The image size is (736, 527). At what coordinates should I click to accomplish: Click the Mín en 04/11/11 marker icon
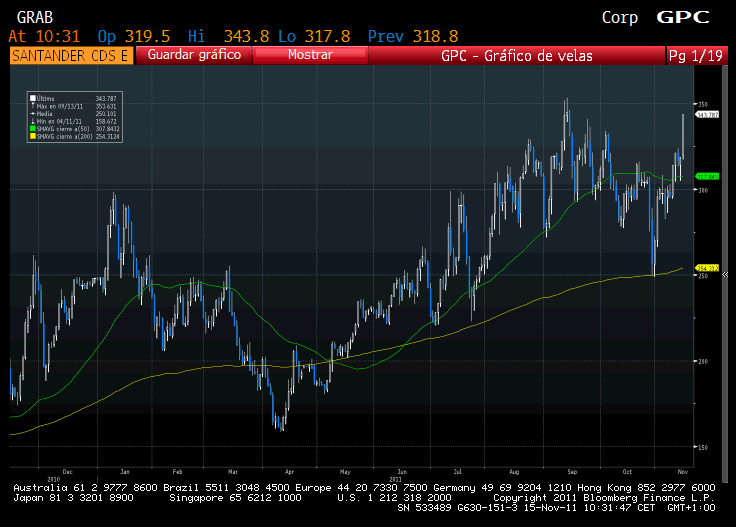click(33, 121)
